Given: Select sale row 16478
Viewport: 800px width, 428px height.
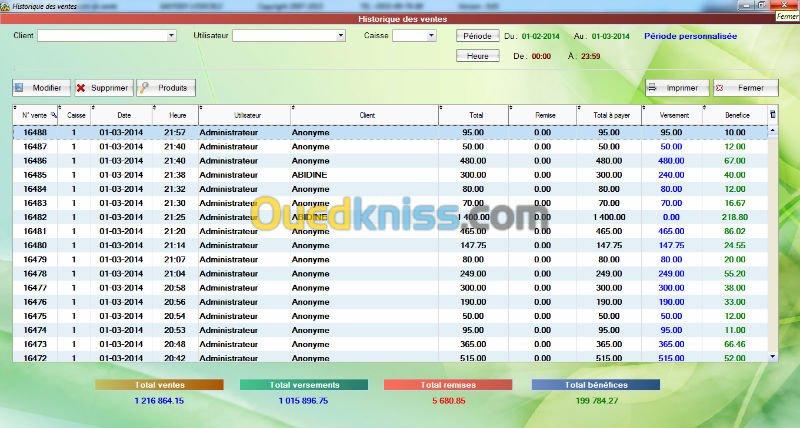Looking at the screenshot, I should pos(390,273).
